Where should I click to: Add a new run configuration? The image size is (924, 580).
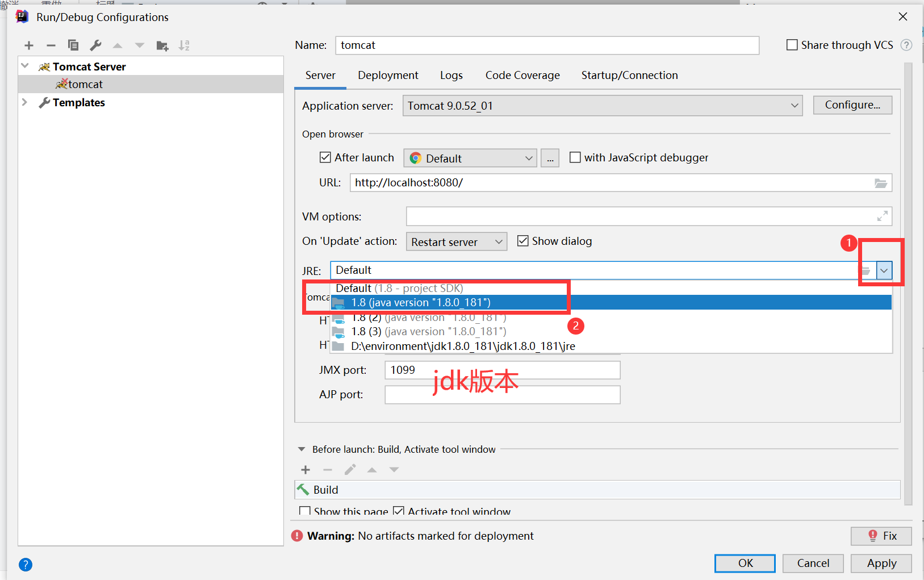[29, 45]
